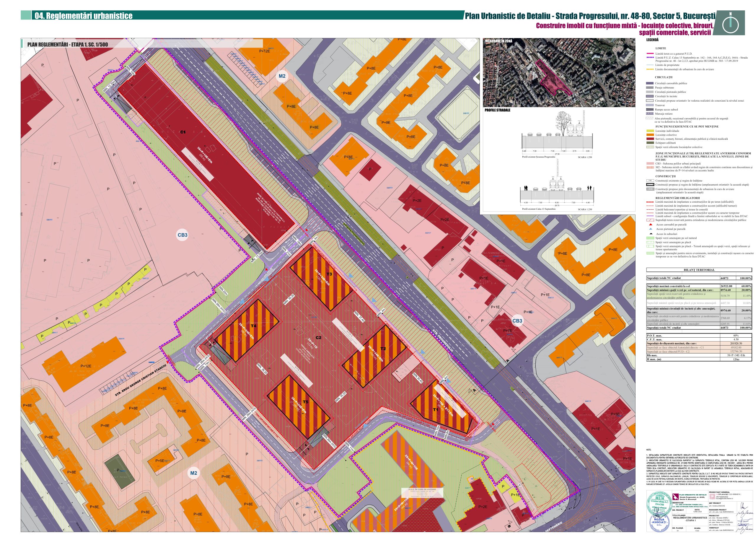Click the 'Încadrare în zonă' aerial thumbnail
The image size is (756, 535).
tap(559, 72)
